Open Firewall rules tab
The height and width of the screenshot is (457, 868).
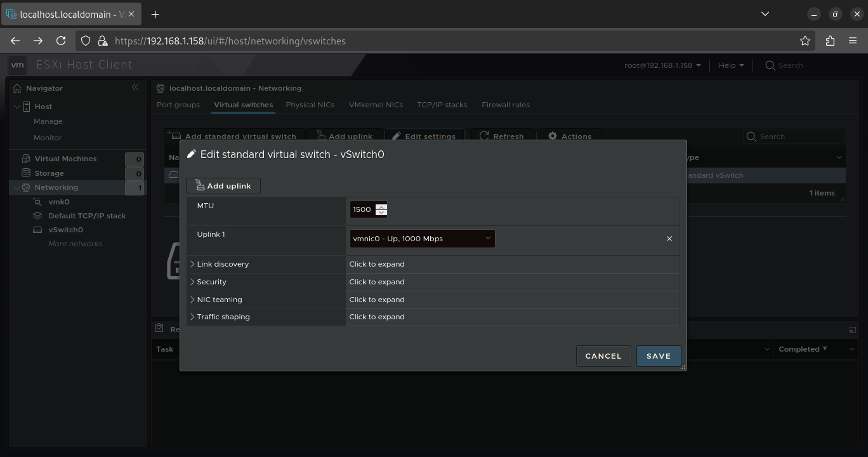click(x=506, y=105)
